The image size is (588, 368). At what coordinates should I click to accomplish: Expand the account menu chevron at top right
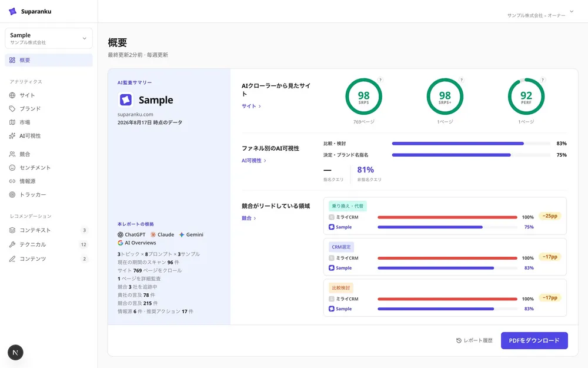click(x=572, y=12)
